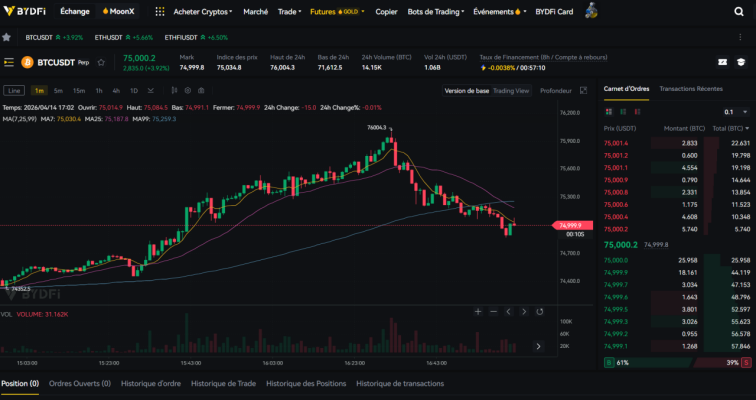The width and height of the screenshot is (756, 400).
Task: Zoom out the chart with minus icon
Action: click(493, 312)
